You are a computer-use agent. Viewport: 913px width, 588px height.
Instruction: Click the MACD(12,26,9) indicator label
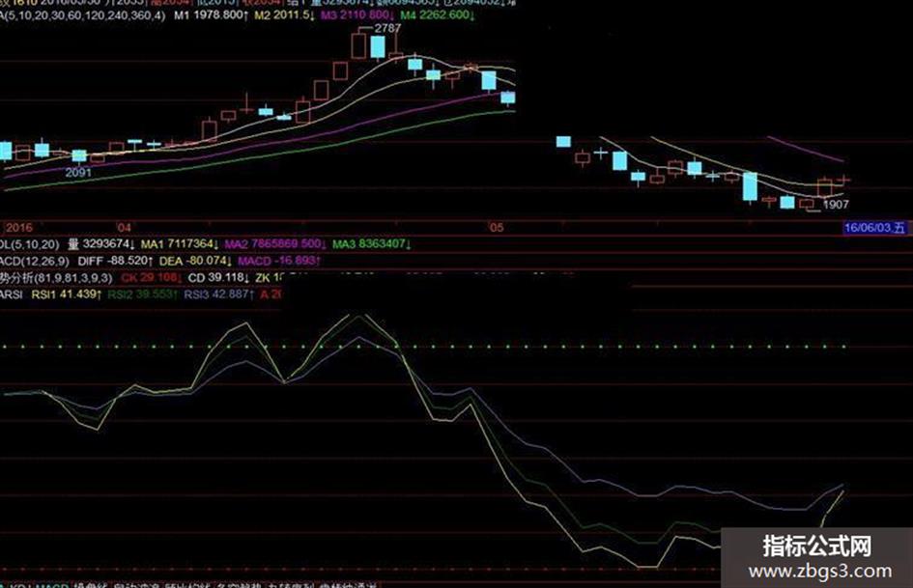point(35,261)
